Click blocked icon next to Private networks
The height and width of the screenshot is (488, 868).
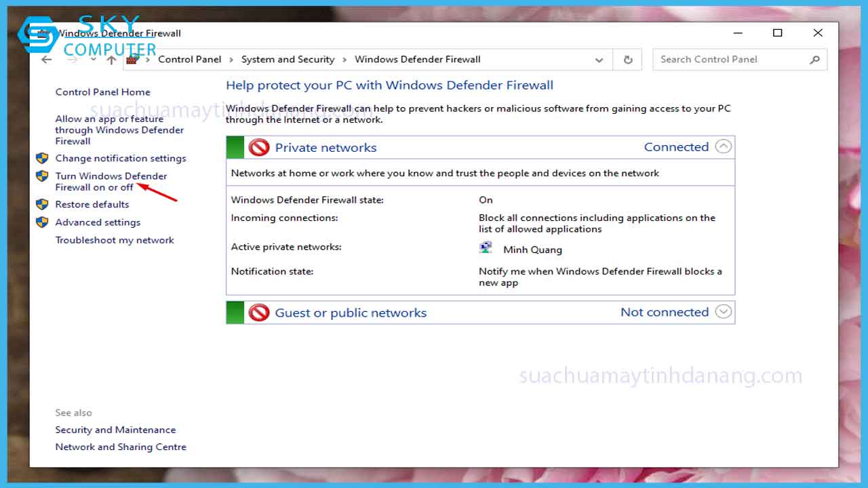click(x=259, y=147)
